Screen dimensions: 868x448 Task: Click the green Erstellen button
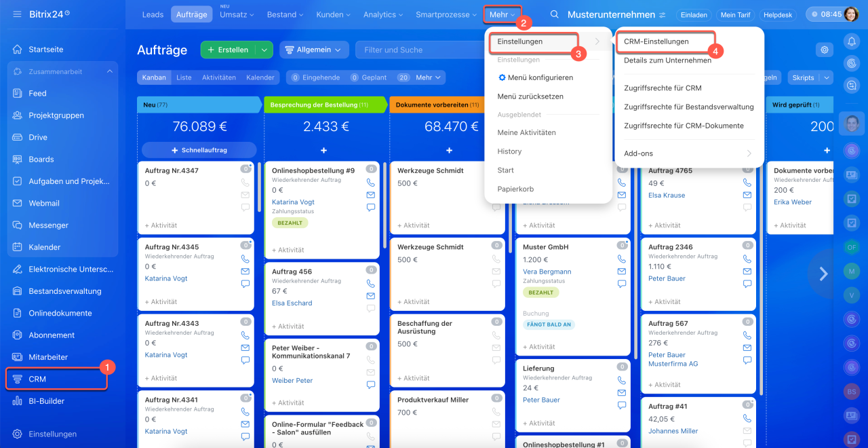(x=228, y=50)
